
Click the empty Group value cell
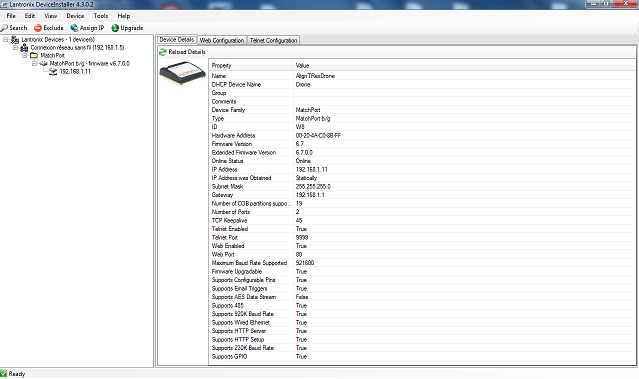point(464,93)
